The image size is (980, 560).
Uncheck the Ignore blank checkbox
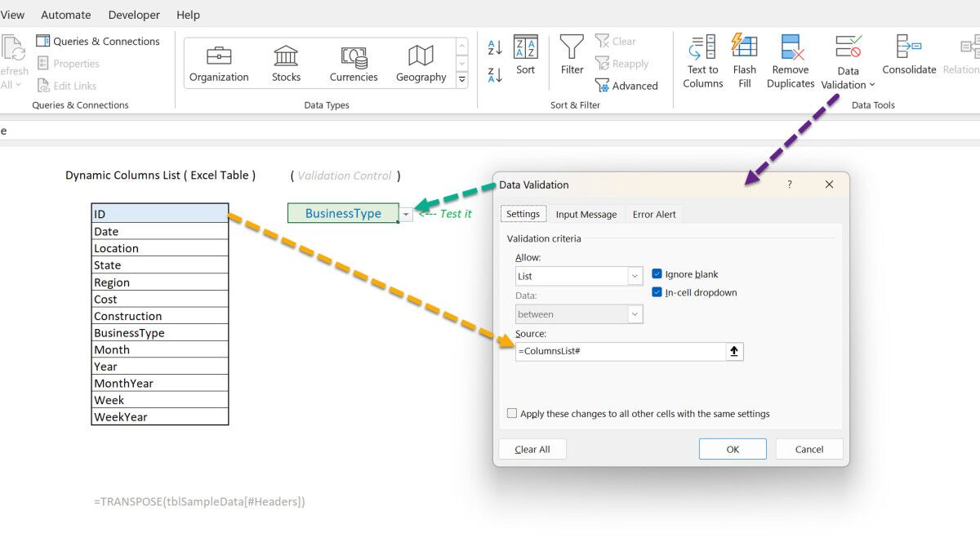coord(657,274)
